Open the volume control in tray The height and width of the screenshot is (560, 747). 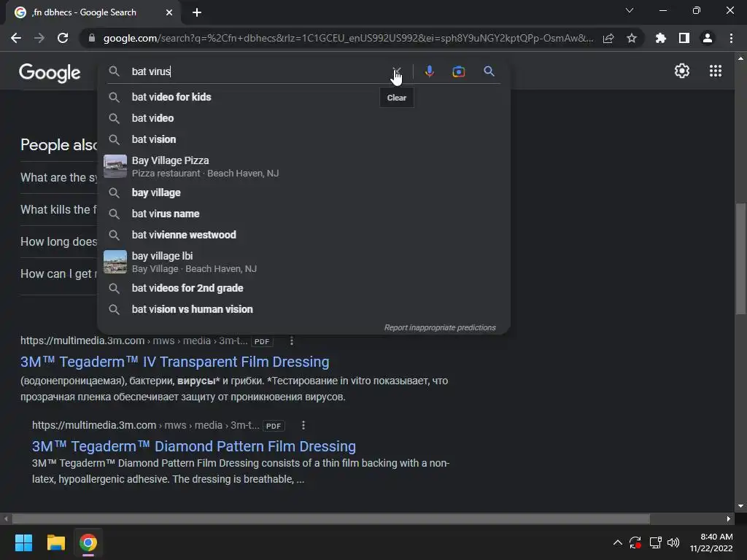[673, 542]
